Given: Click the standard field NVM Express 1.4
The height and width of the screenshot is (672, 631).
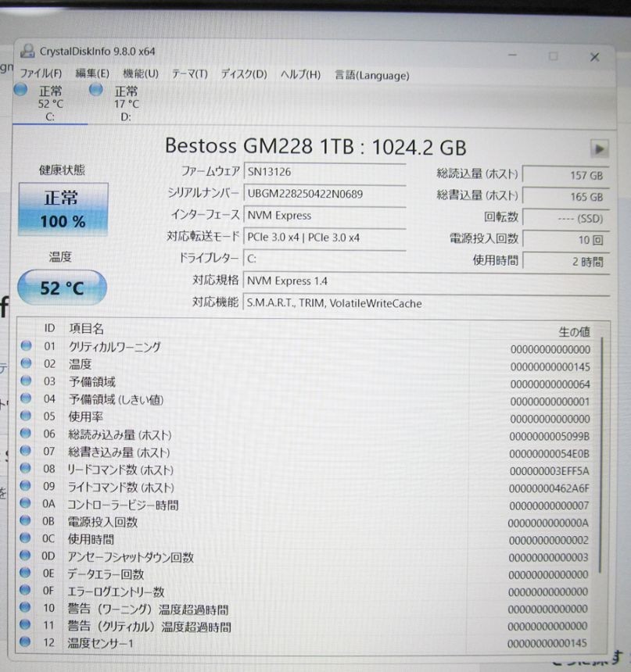Looking at the screenshot, I should 426,281.
